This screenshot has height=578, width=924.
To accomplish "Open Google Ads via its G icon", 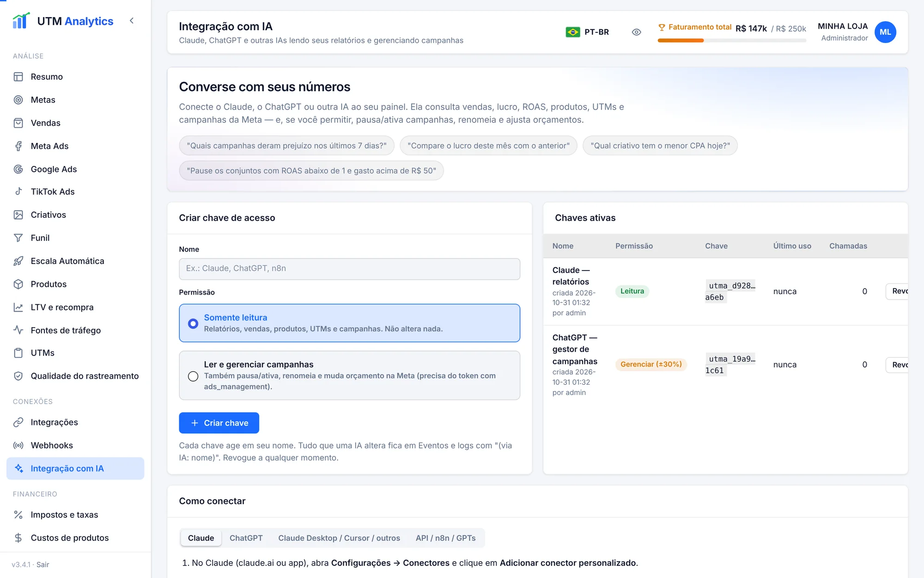I will 18,169.
